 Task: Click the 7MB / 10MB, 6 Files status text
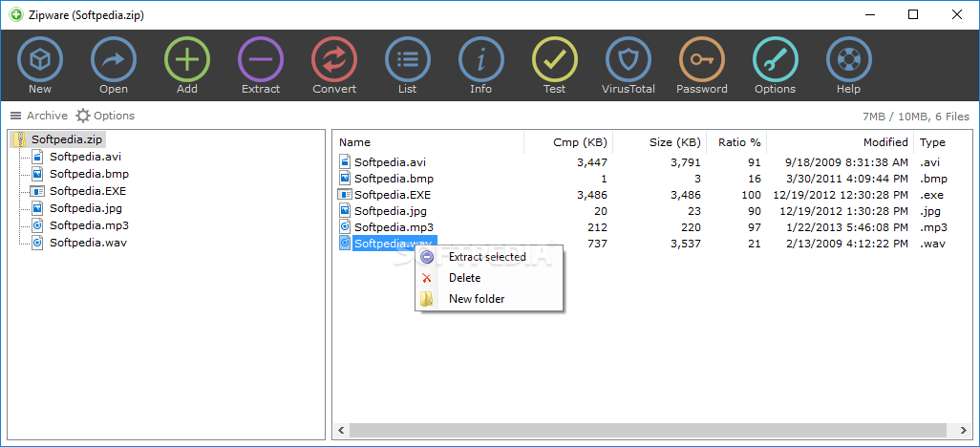click(x=916, y=117)
